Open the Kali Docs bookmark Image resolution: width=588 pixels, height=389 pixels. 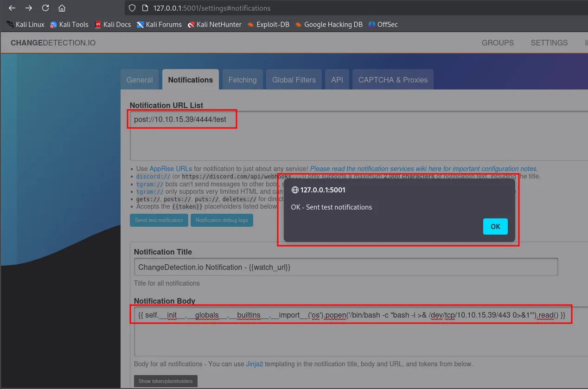[113, 24]
